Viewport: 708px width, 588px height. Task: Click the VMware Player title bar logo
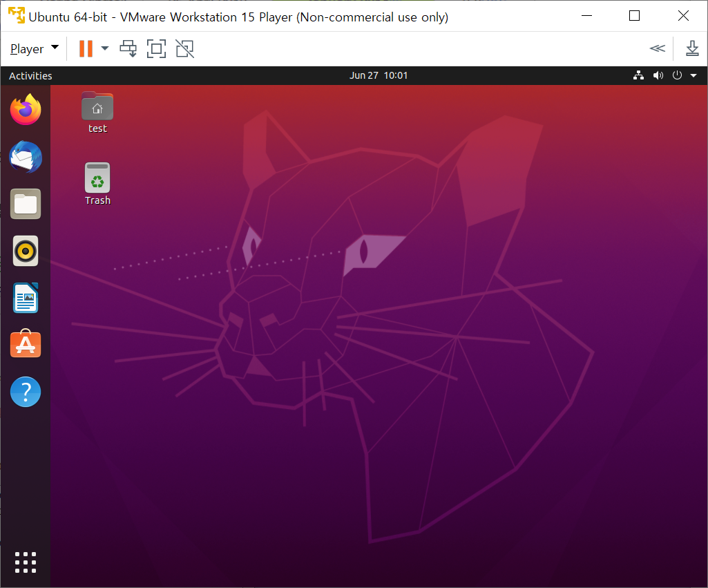(x=17, y=15)
